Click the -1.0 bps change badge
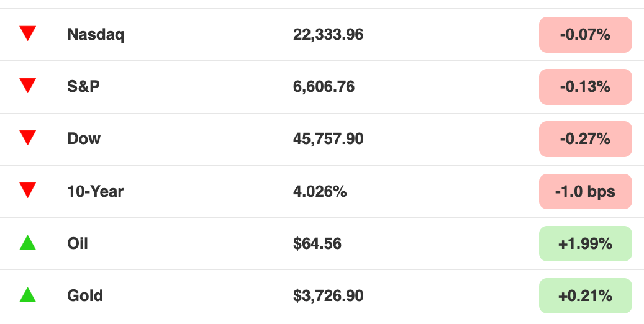Screen dimensions: 644x324 click(585, 191)
